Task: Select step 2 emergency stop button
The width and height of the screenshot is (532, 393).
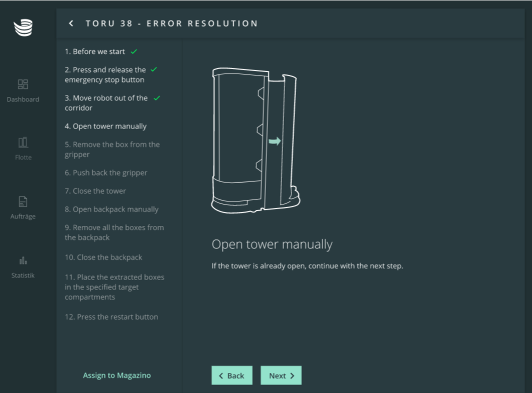Action: click(105, 75)
